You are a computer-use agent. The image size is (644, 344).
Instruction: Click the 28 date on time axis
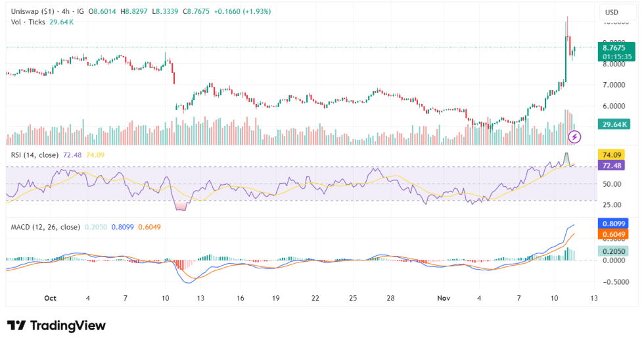390,298
